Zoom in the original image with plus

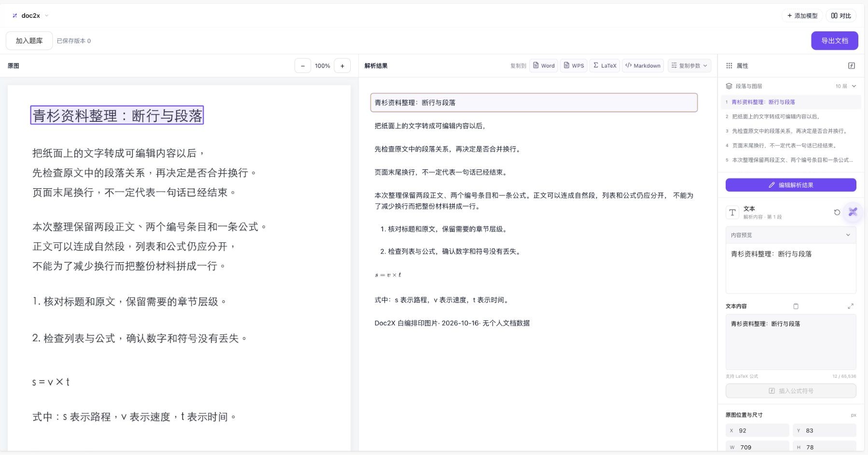(x=343, y=66)
